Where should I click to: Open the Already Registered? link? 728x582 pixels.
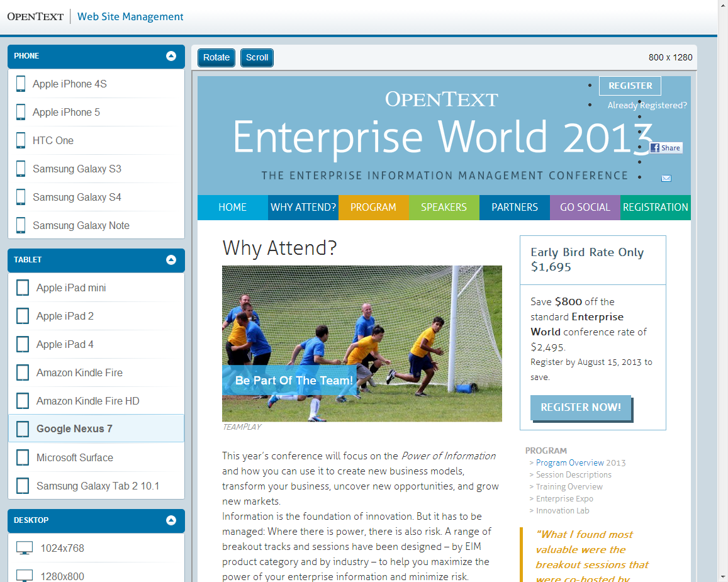click(x=647, y=105)
